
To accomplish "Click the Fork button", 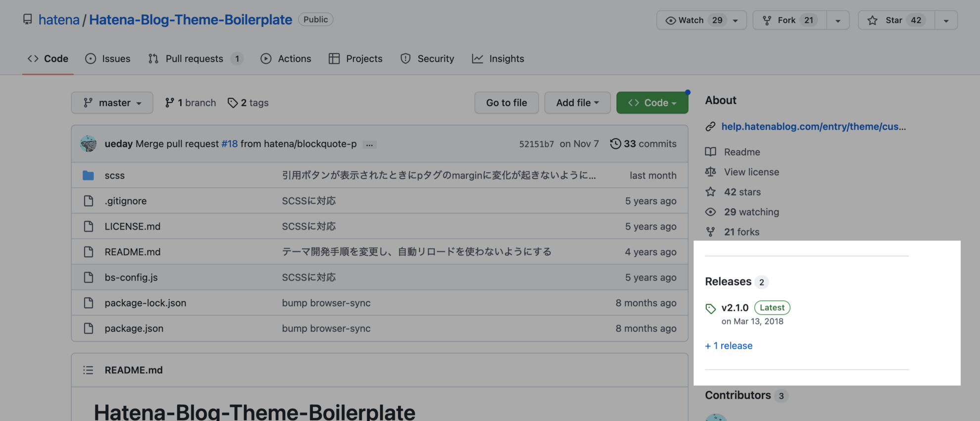I will [789, 20].
